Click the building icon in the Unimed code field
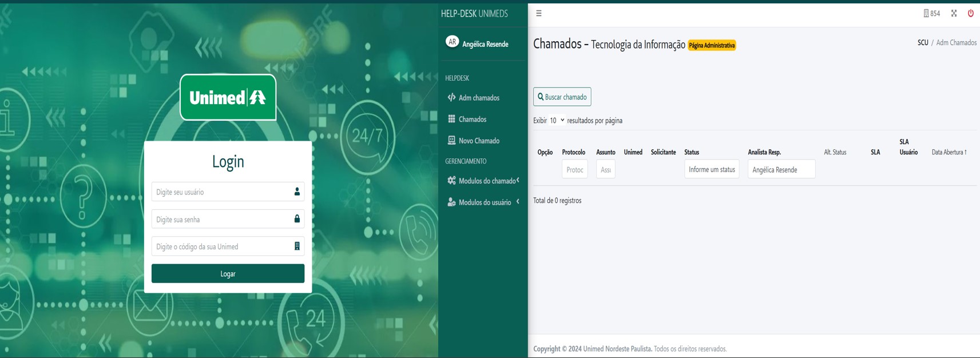 pyautogui.click(x=297, y=246)
